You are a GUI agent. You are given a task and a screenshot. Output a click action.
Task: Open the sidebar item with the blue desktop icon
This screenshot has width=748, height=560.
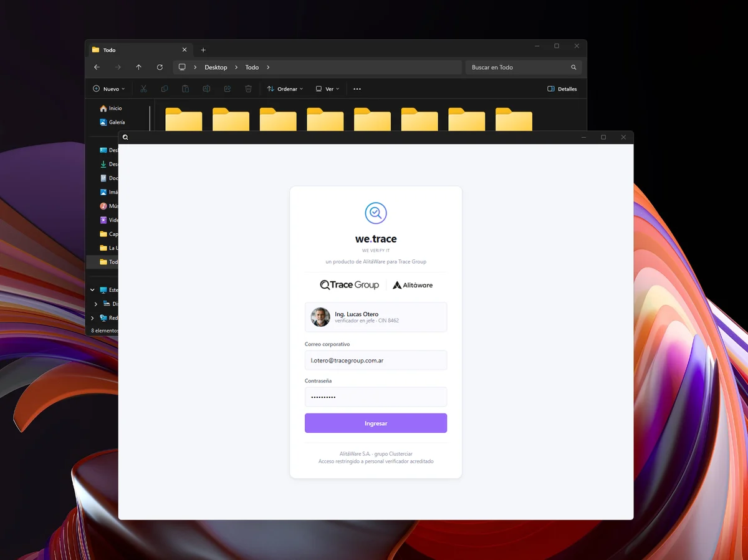[x=108, y=150]
